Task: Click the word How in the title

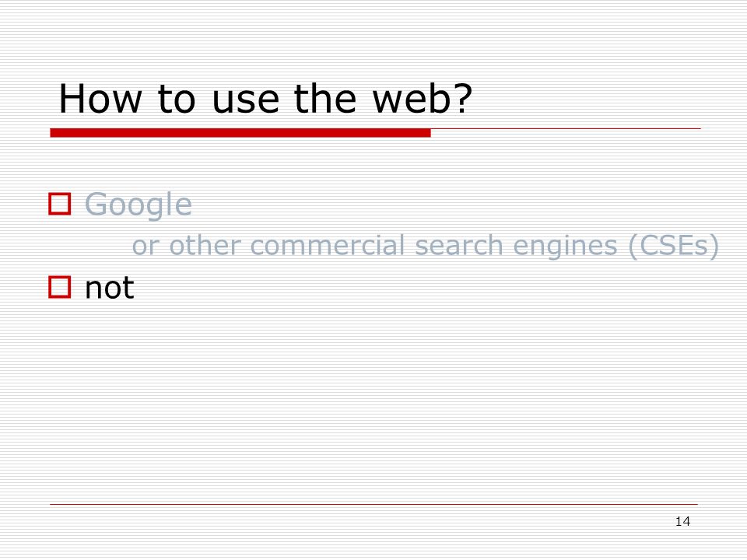Action: [x=100, y=99]
